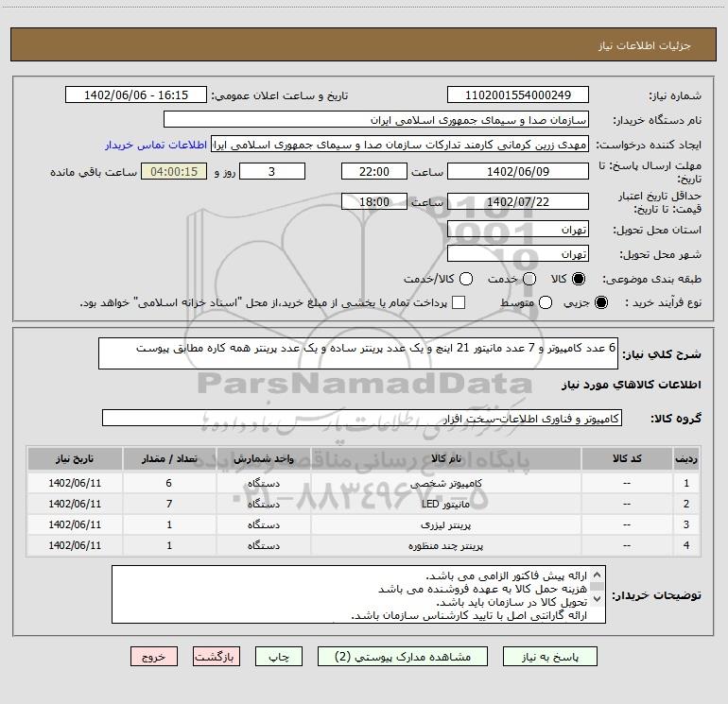The width and height of the screenshot is (728, 704).
Task: Open اطلاعات تماس خریدار link
Action: [156, 145]
